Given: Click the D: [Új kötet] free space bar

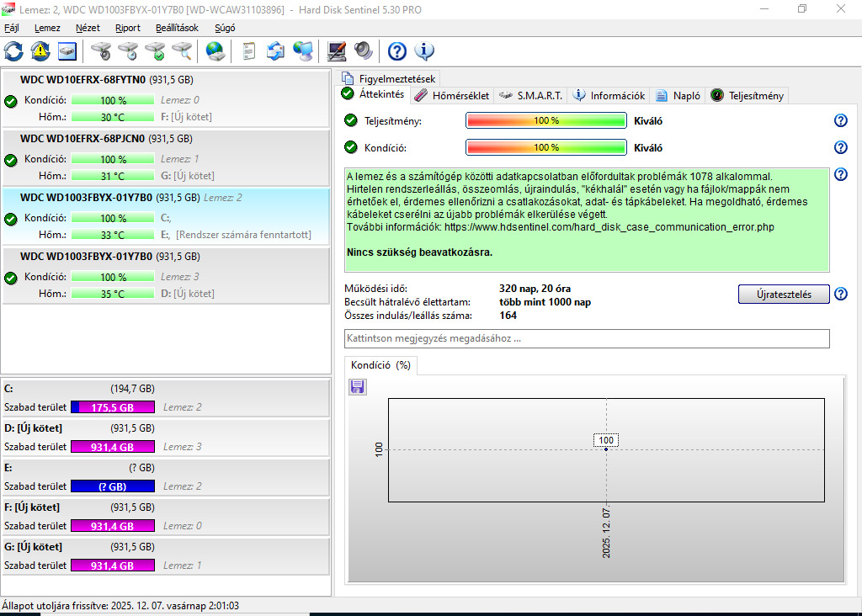Looking at the screenshot, I should [113, 447].
